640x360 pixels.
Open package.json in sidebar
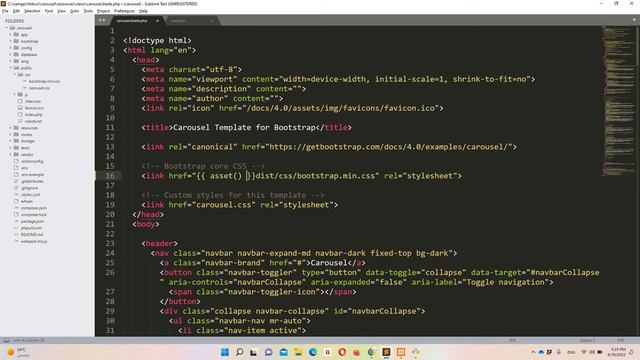click(x=32, y=221)
